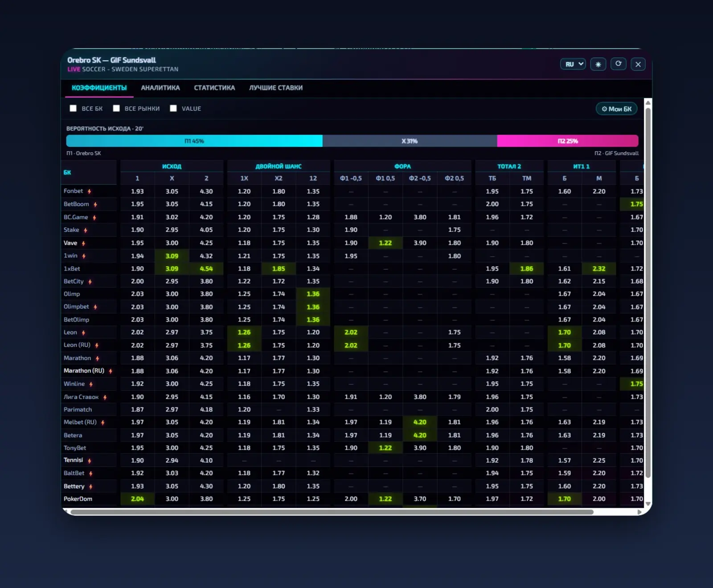Click the scroll right arrow at table bottom
The width and height of the screenshot is (713, 588).
tap(640, 512)
